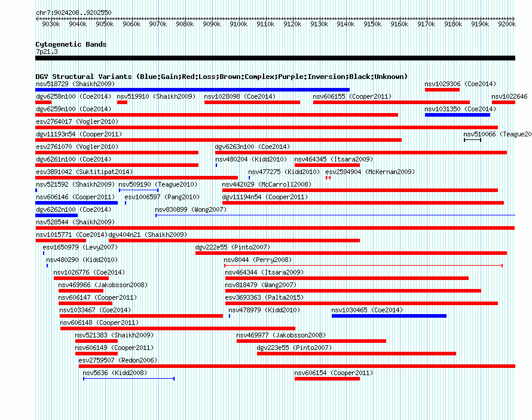The width and height of the screenshot is (532, 420).
Task: Select dgv6261n100 (Coe2014) label
Action: (x=74, y=159)
